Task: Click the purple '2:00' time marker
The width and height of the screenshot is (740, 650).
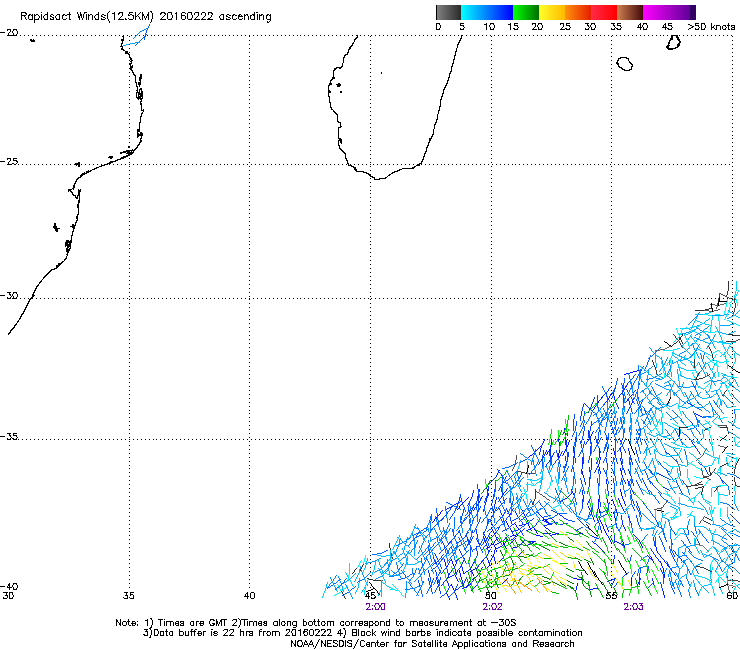Action: (375, 607)
